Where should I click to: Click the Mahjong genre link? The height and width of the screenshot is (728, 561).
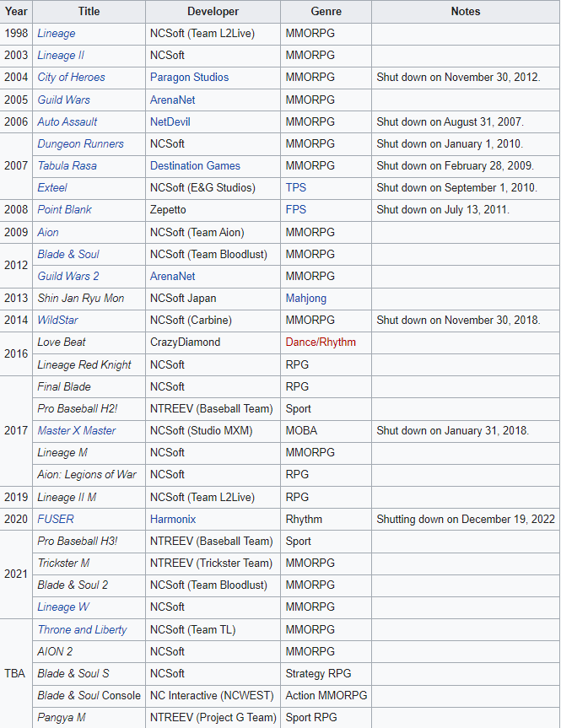point(306,298)
